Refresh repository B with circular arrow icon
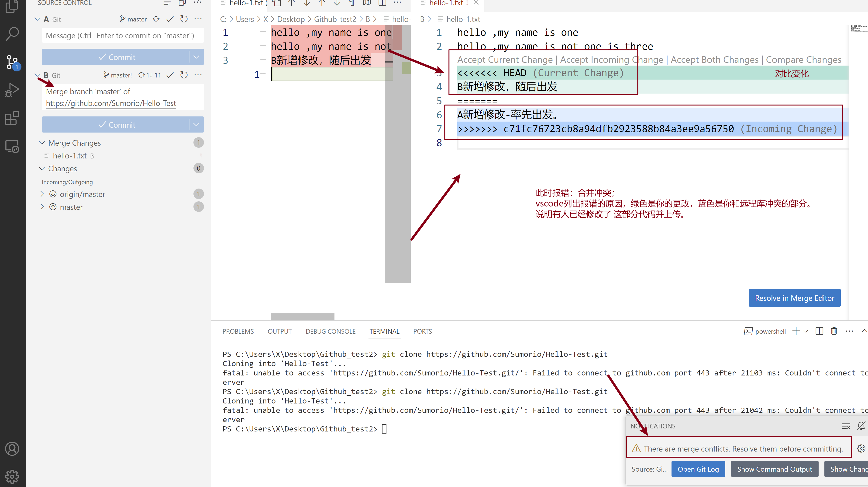868x487 pixels. tap(184, 75)
